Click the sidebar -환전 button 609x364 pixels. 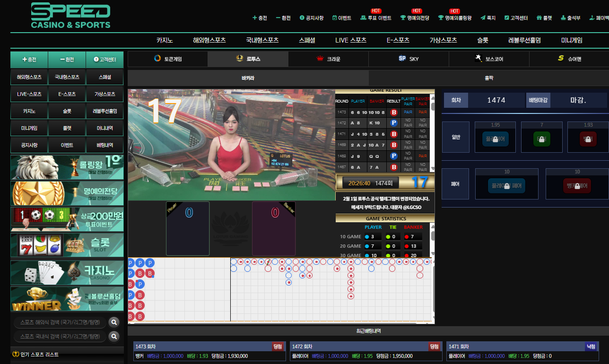(x=67, y=60)
